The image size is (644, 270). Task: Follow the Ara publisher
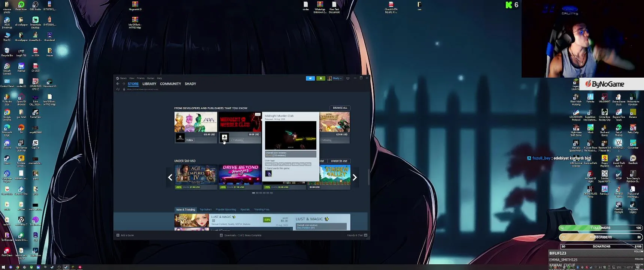tap(190, 140)
